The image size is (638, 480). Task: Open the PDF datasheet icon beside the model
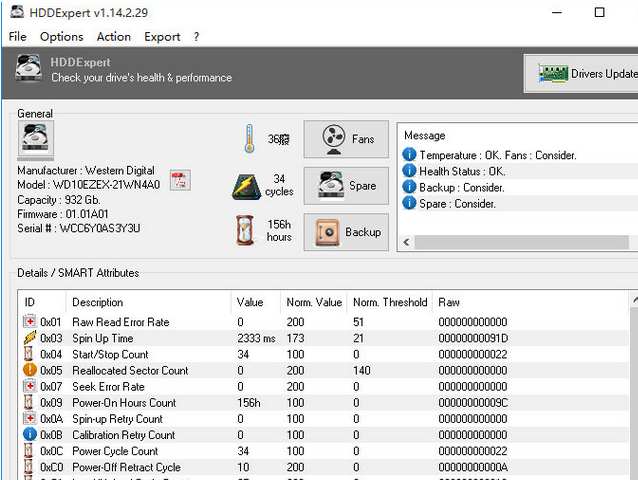(180, 180)
